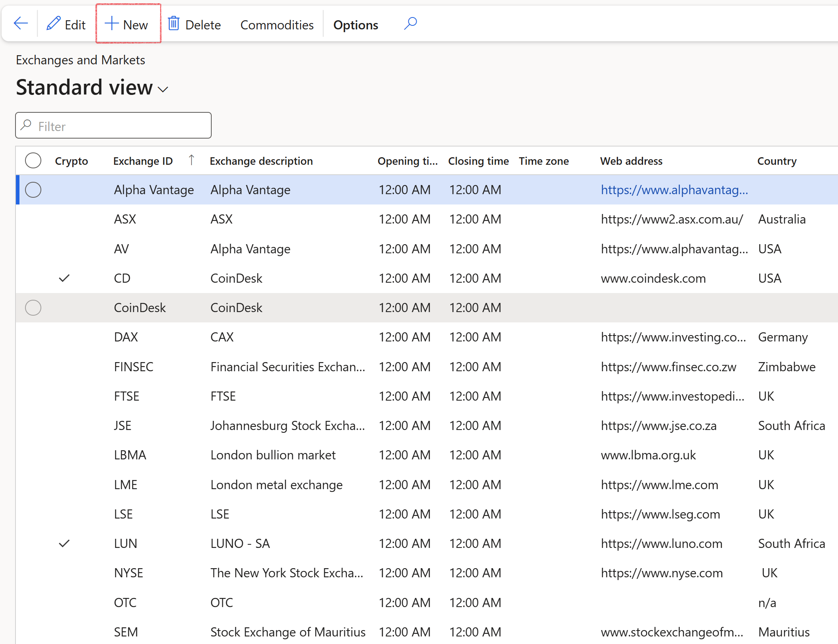
Task: Click the Edit pencil icon
Action: click(54, 24)
